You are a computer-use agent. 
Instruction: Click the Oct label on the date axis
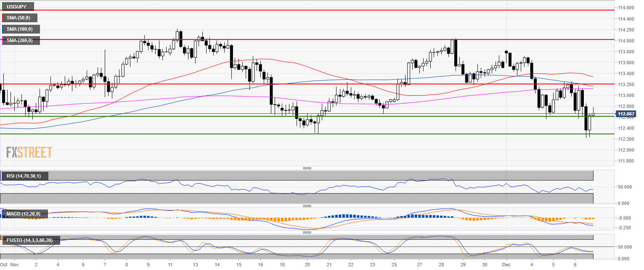pyautogui.click(x=4, y=265)
